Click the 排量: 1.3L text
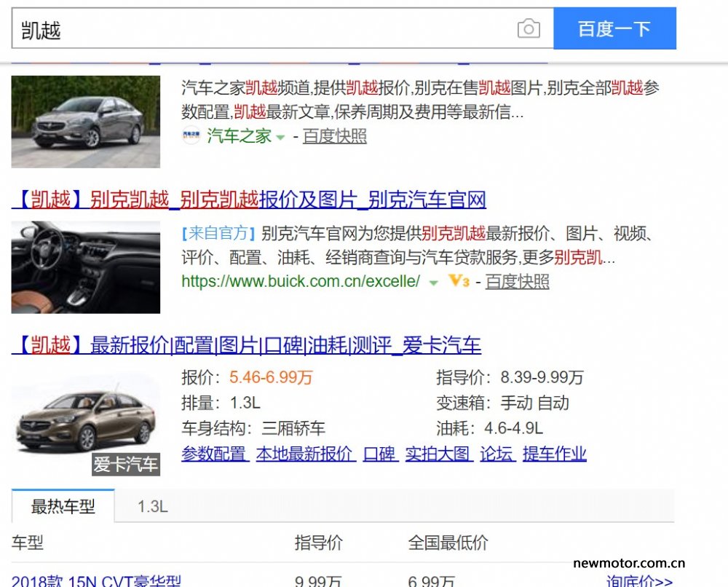Image resolution: width=728 pixels, height=587 pixels. tap(221, 403)
